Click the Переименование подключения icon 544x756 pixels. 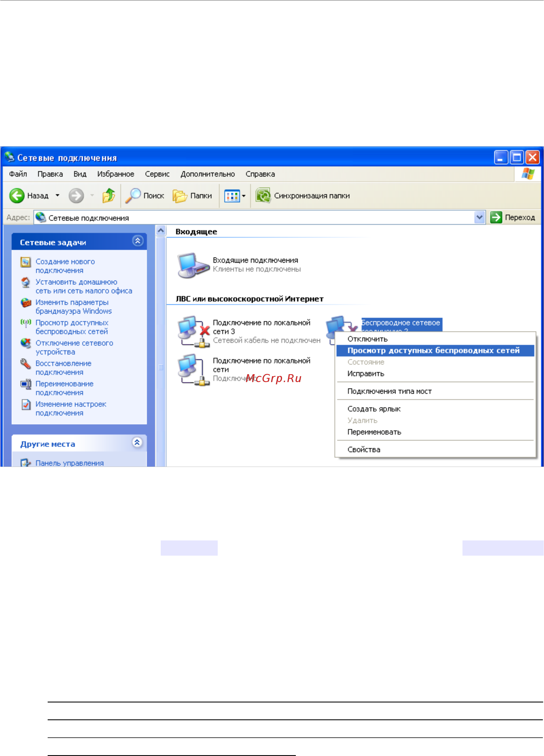[x=26, y=384]
